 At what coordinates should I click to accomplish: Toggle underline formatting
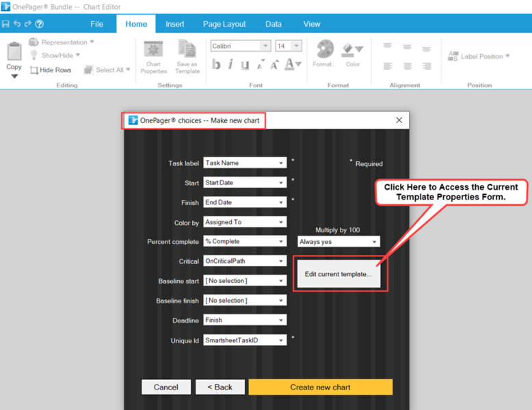(245, 64)
